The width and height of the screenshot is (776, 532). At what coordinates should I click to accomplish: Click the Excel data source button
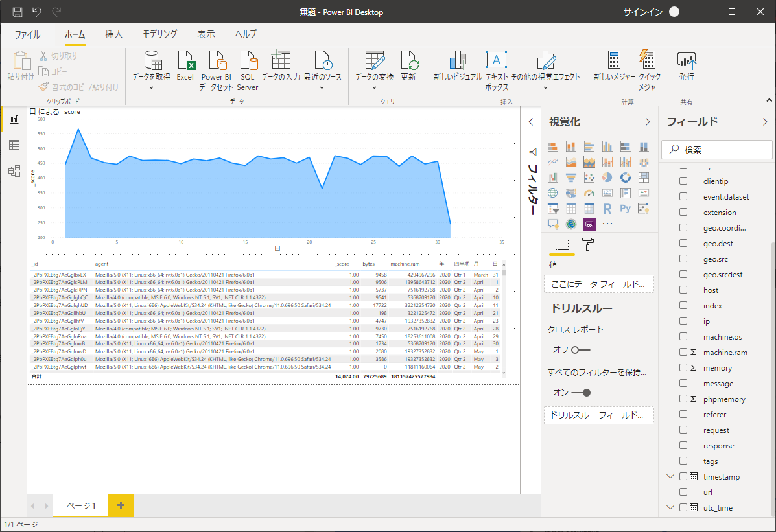pos(185,66)
